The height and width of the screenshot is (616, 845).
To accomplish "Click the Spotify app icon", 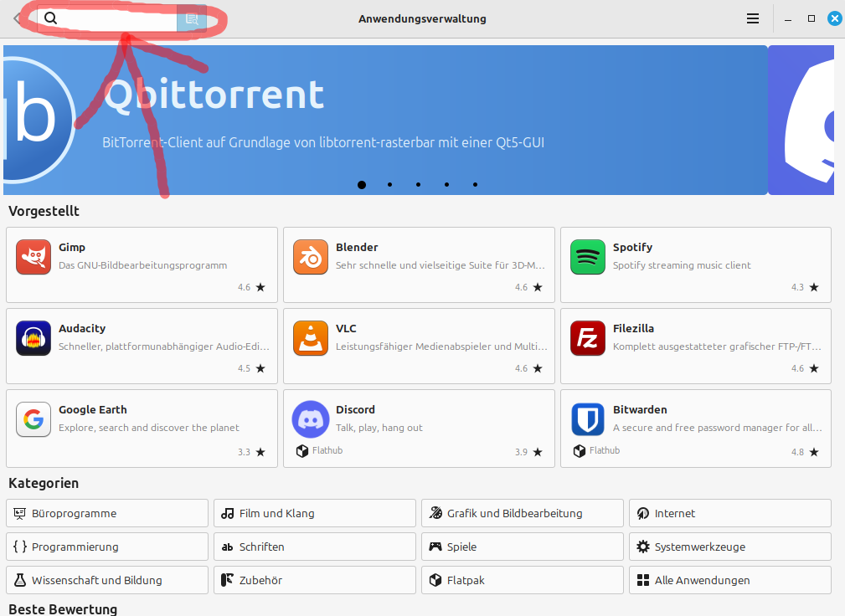I will tap(587, 257).
